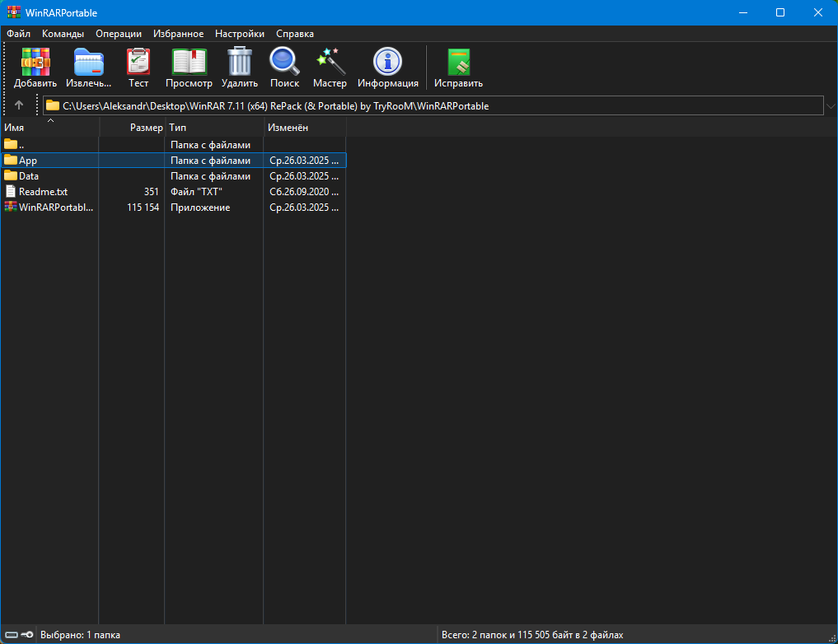Sort files by Изменён column header
The width and height of the screenshot is (838, 644).
pos(288,128)
